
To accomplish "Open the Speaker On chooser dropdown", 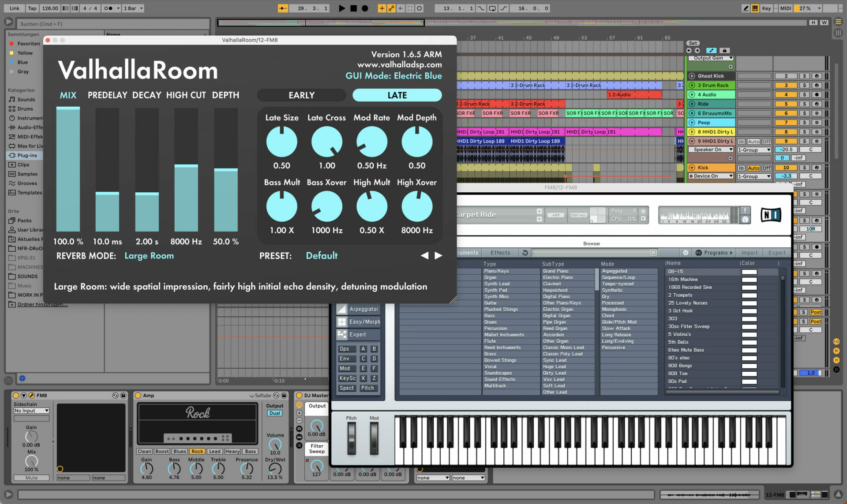I will click(710, 149).
